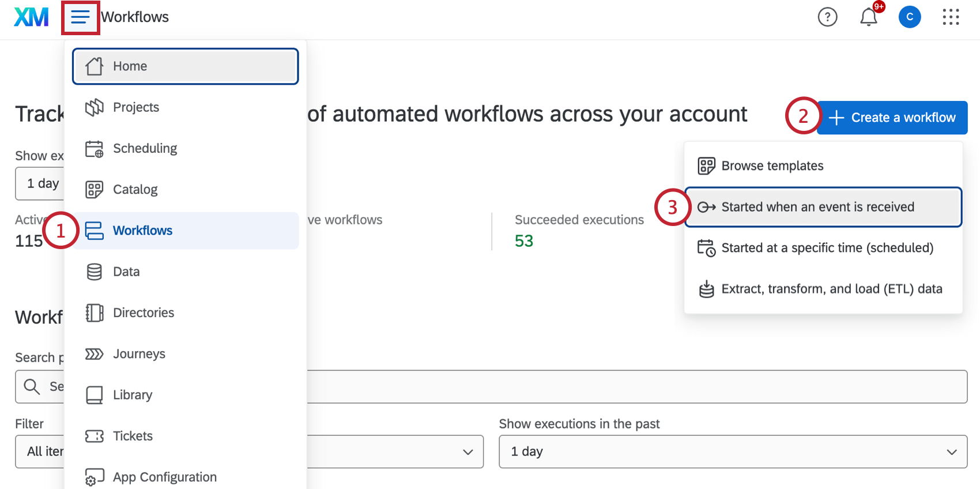Select Extract, transform, and load (ETL) data
Viewport: 980px width, 489px height.
click(831, 289)
